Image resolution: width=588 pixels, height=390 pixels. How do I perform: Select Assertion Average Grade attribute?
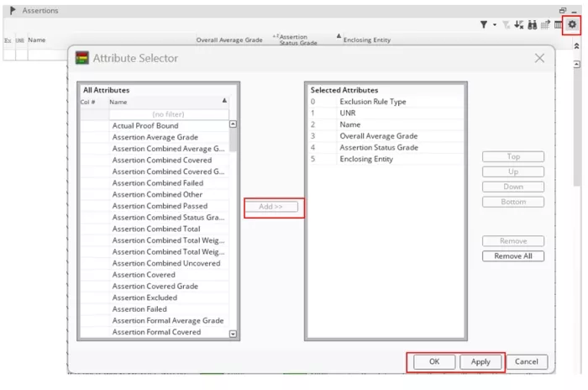point(155,137)
